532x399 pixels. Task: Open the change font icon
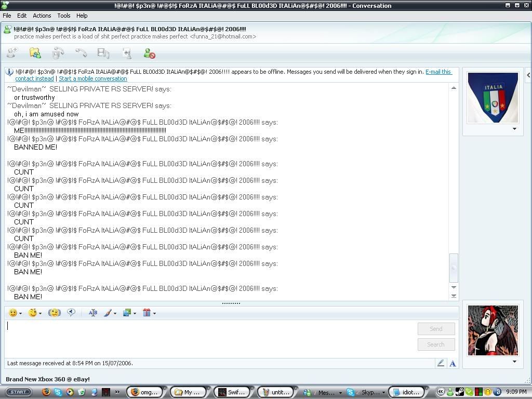[x=93, y=313]
